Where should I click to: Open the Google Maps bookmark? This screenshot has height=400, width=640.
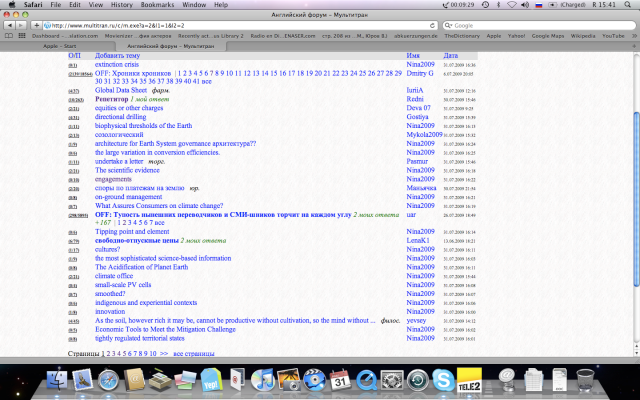click(548, 36)
